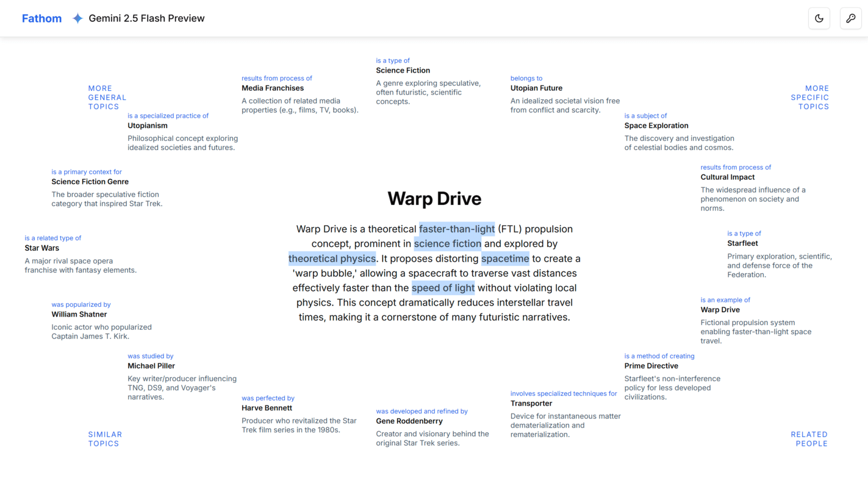Follow the highlighted faster-than-light link

pos(456,229)
